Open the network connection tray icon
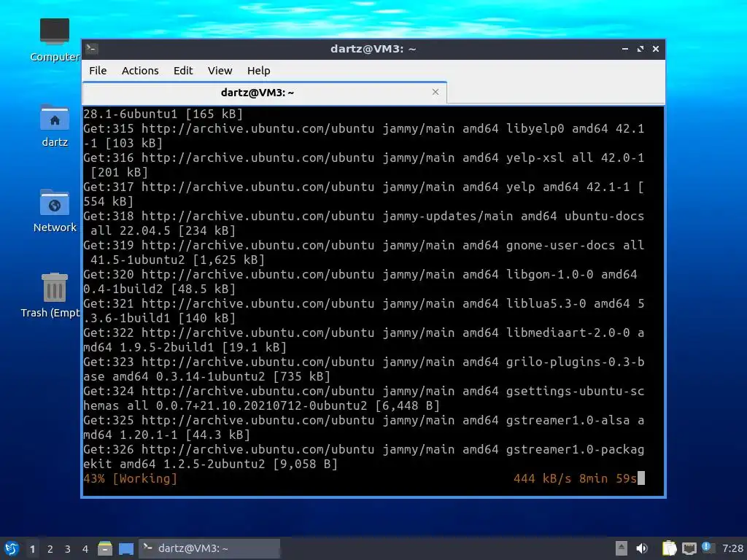This screenshot has width=747, height=560. coord(689,548)
